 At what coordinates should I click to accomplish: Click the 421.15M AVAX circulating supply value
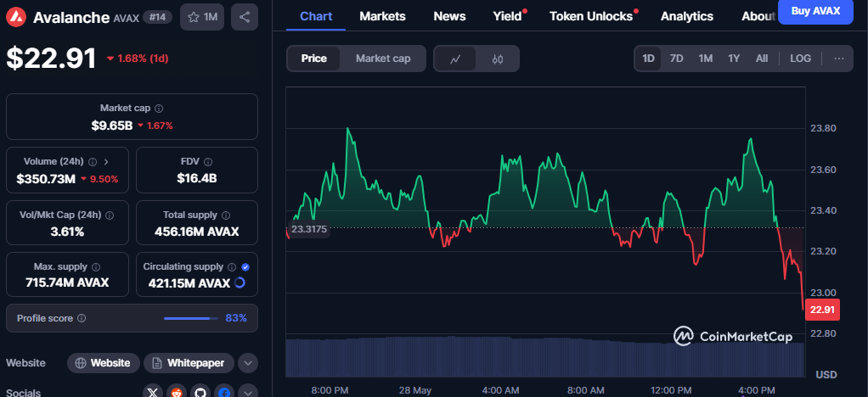click(189, 283)
